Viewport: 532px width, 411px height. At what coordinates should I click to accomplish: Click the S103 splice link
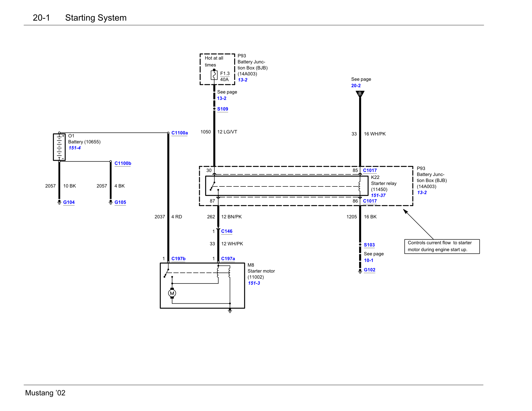coord(369,245)
